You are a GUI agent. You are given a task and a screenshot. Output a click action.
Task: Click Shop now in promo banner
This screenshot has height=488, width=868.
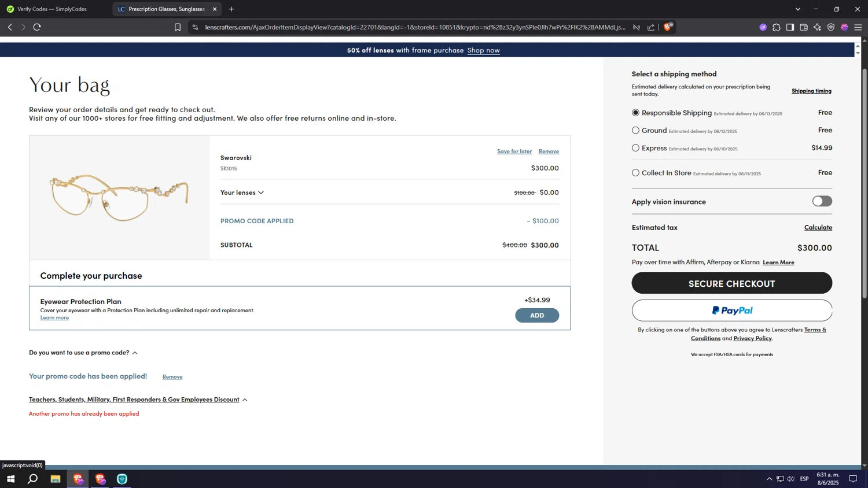pyautogui.click(x=484, y=50)
